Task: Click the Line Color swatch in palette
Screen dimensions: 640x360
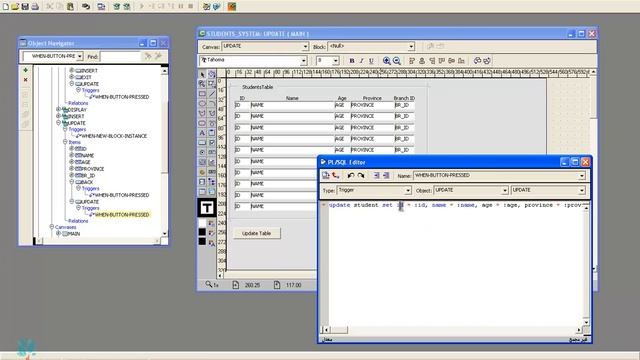Action: 202,232
